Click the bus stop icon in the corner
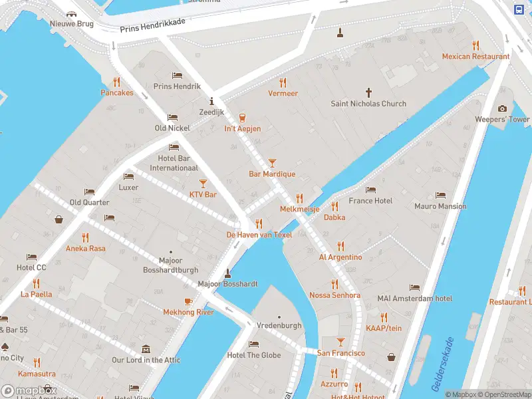 coord(519,9)
